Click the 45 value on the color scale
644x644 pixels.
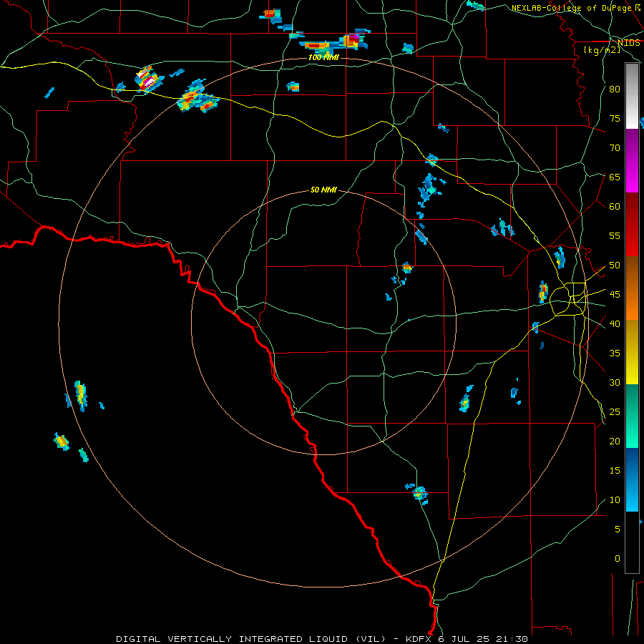click(615, 295)
